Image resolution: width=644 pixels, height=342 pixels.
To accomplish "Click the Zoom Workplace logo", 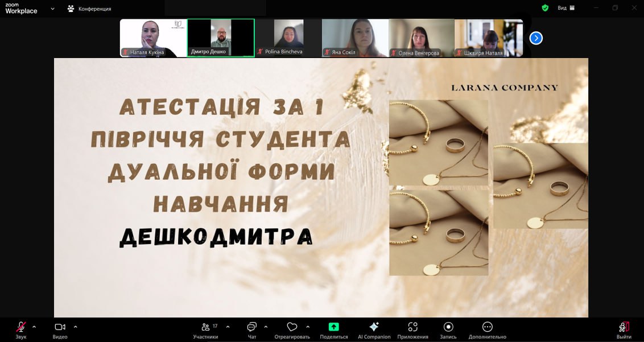I will click(x=21, y=9).
